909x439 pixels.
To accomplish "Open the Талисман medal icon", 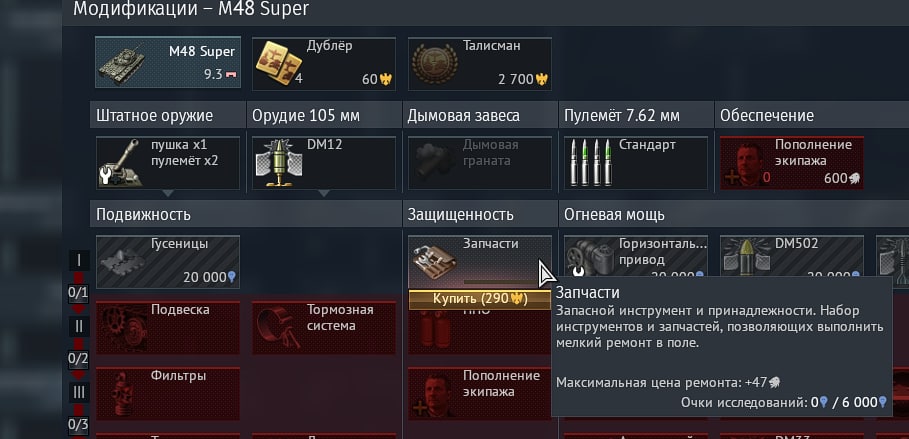I will [x=434, y=63].
